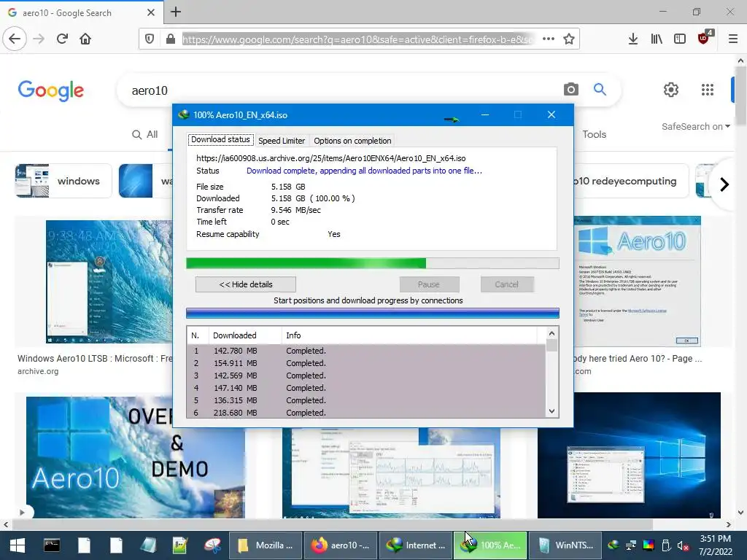747x560 pixels.
Task: Switch to the Speed Limiter tab
Action: [x=282, y=141]
